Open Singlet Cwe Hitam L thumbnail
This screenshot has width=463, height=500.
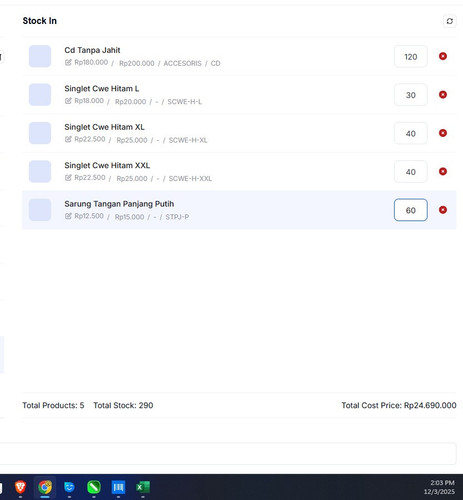tap(40, 95)
